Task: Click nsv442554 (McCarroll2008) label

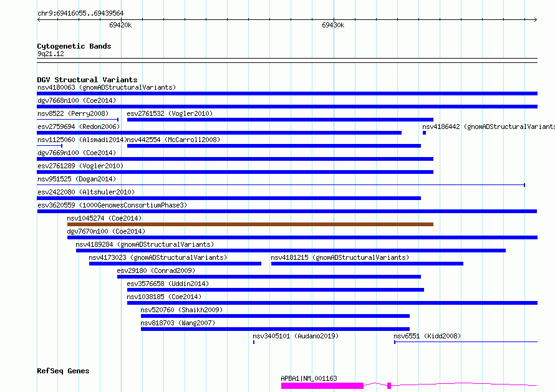Action: click(173, 140)
